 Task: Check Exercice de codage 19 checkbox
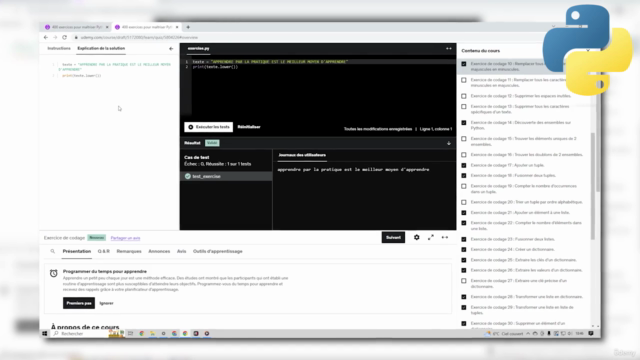[464, 186]
